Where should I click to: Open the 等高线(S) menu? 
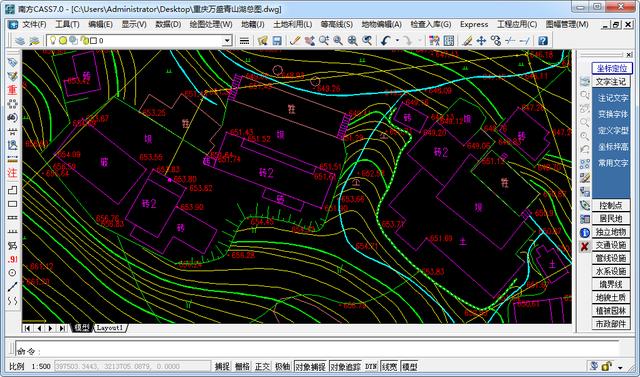click(x=337, y=24)
